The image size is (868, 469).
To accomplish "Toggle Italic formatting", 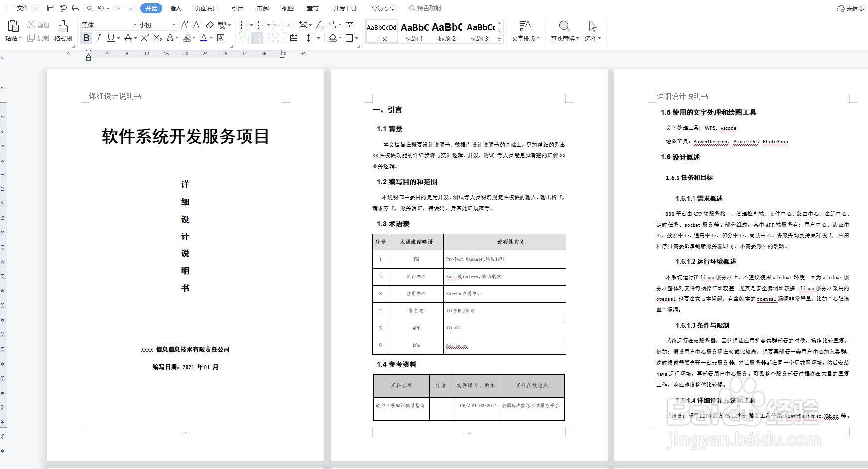I will [99, 38].
